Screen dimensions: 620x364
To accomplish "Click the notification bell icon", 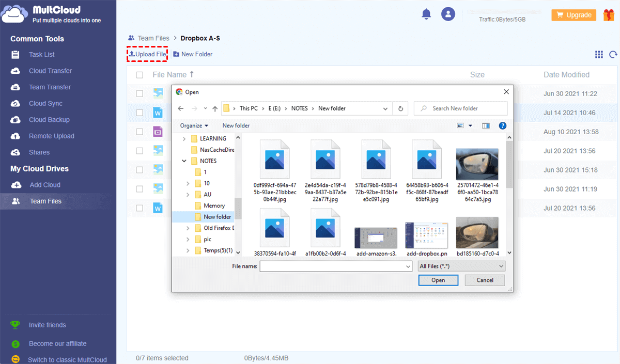I will tap(426, 14).
